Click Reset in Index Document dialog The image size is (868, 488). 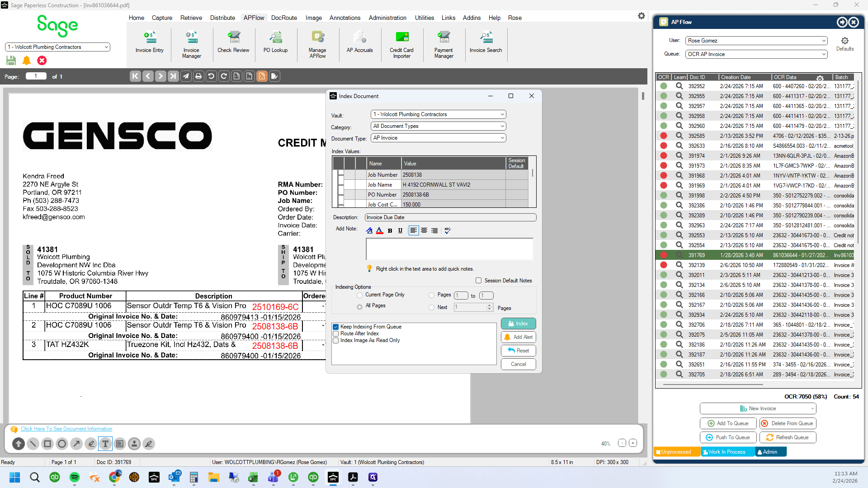(x=518, y=351)
